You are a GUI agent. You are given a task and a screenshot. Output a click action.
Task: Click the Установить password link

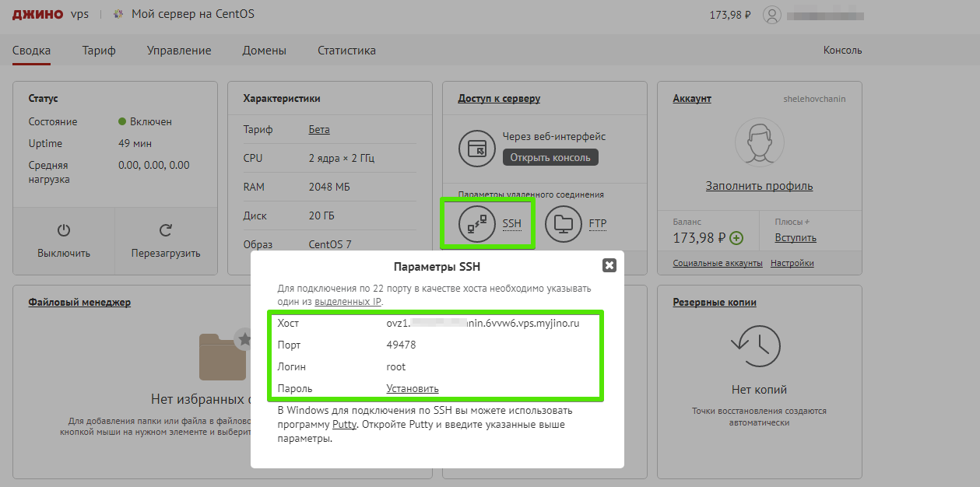point(413,388)
